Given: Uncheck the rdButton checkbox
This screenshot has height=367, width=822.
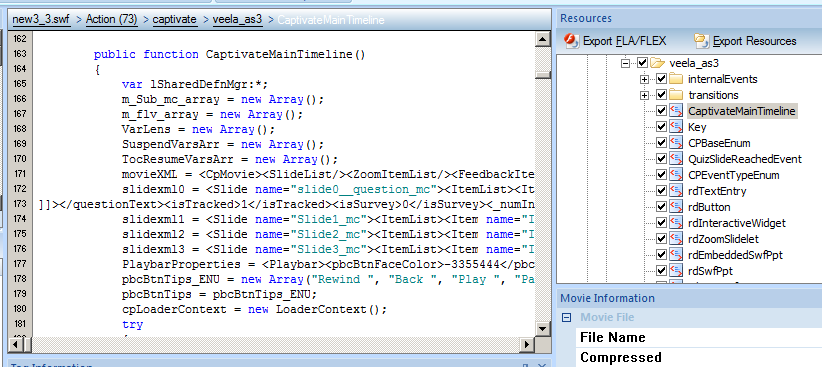Looking at the screenshot, I should (x=661, y=207).
